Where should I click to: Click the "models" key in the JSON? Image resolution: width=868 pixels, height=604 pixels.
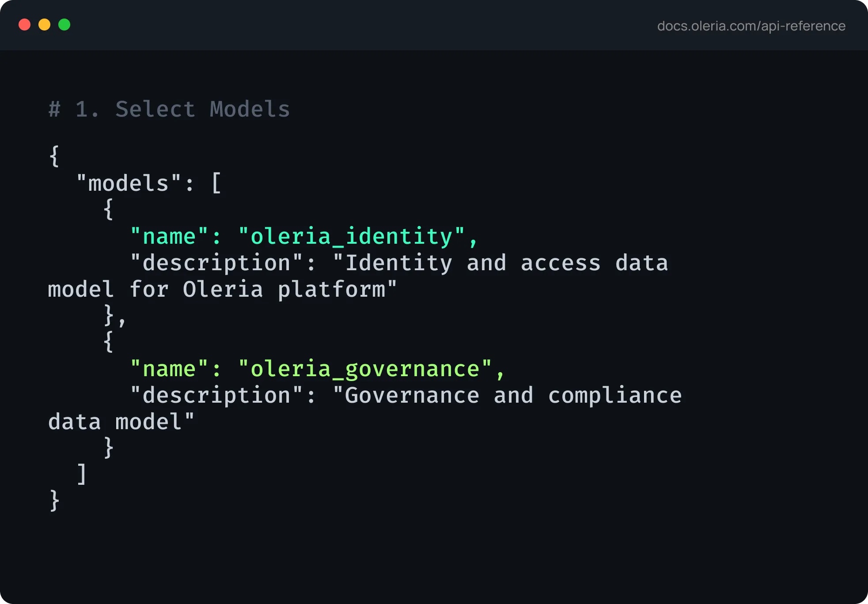[129, 183]
